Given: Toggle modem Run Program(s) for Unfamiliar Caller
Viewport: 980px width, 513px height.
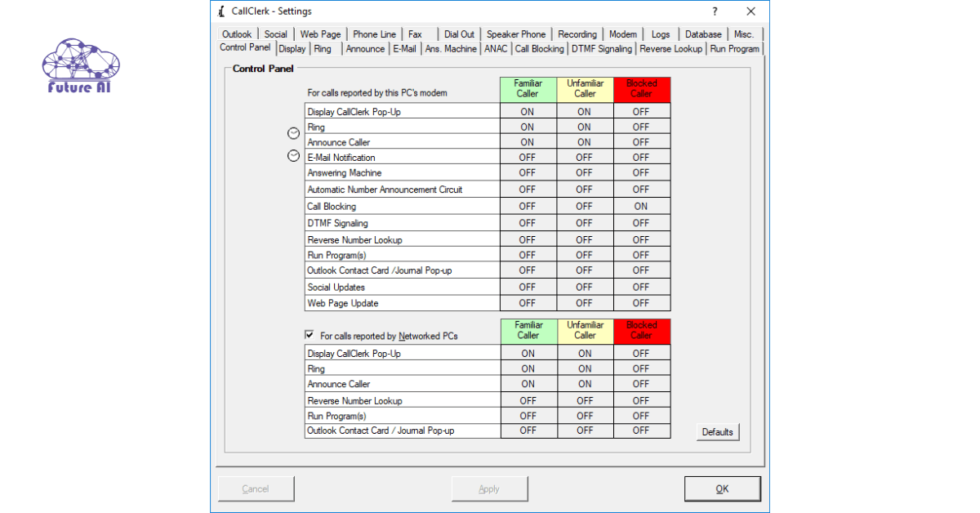Looking at the screenshot, I should [585, 255].
